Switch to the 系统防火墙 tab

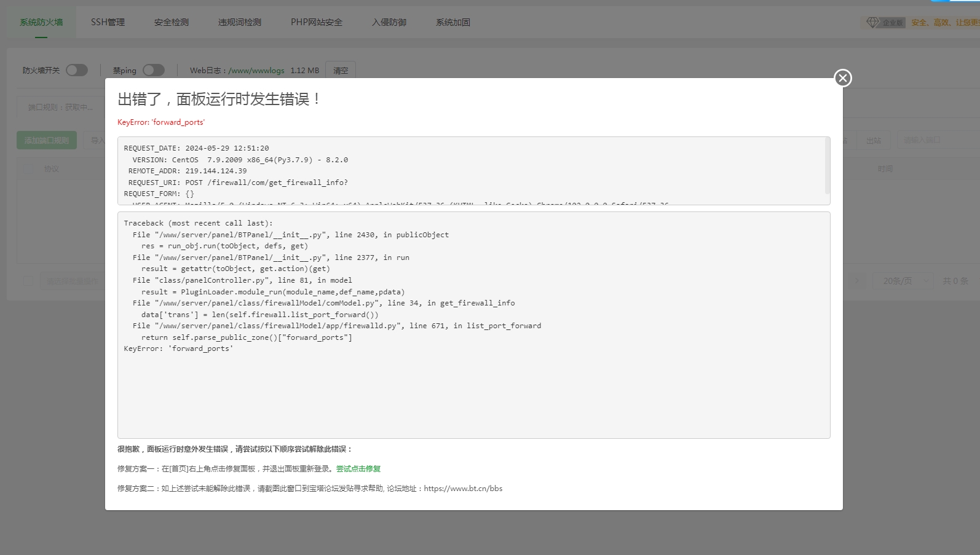pyautogui.click(x=41, y=22)
